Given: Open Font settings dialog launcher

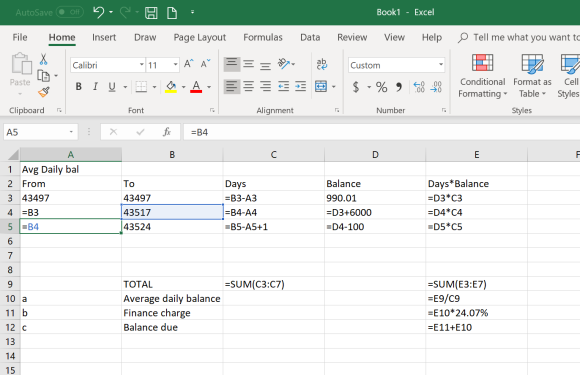Looking at the screenshot, I should point(212,110).
